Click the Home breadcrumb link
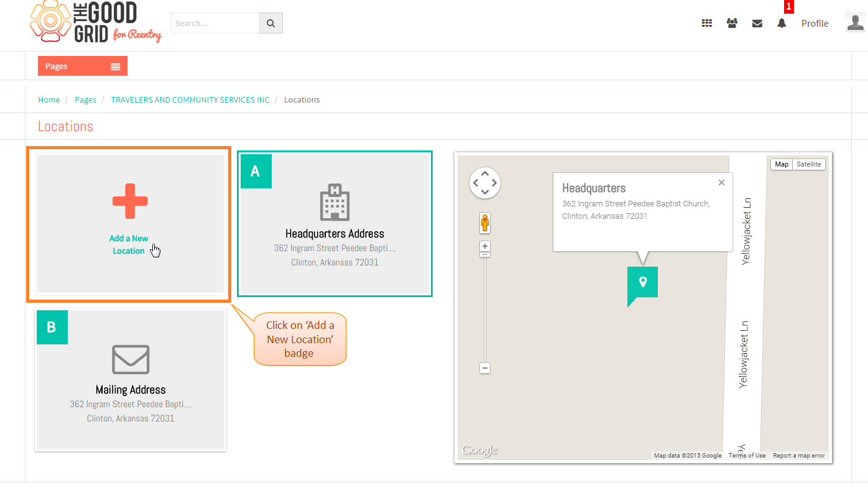868x488 pixels. (49, 99)
